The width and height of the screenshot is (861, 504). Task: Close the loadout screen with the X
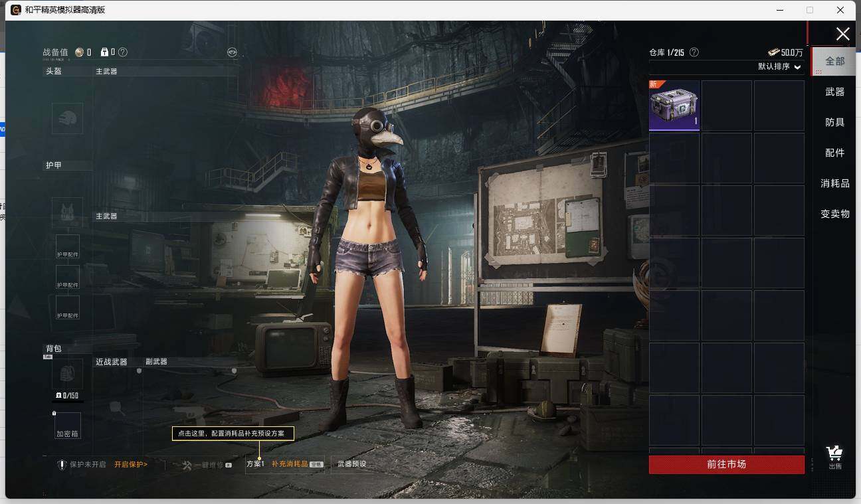[842, 34]
